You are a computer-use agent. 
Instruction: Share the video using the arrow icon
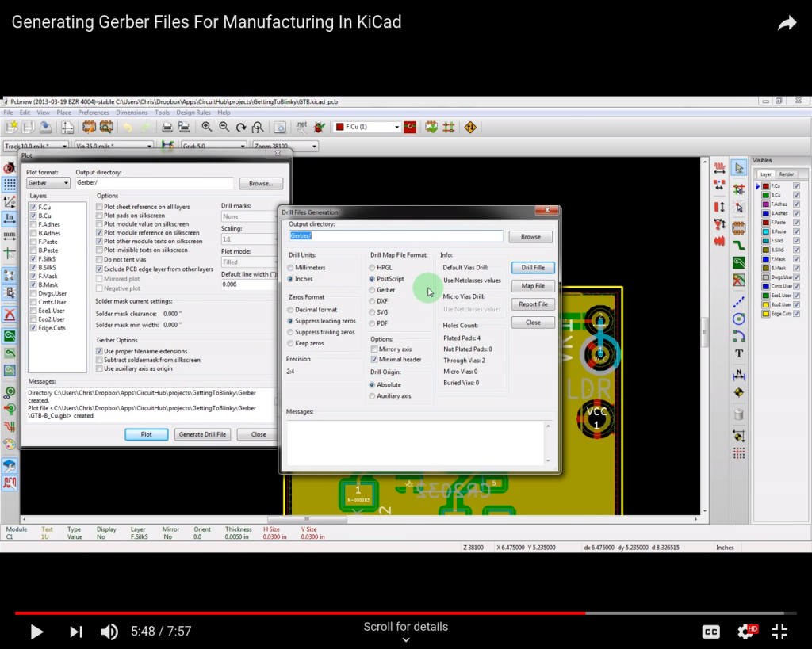tap(787, 23)
